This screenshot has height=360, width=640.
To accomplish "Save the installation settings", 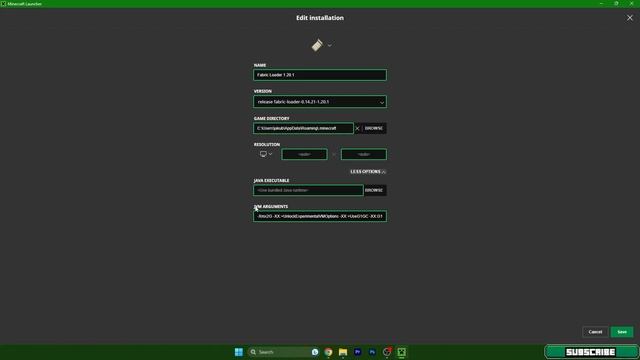I will pos(622,332).
